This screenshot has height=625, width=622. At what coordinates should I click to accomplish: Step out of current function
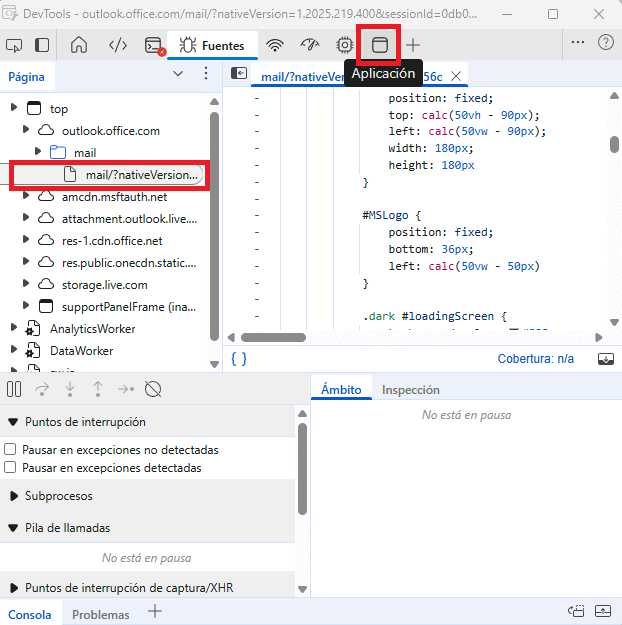tap(98, 389)
